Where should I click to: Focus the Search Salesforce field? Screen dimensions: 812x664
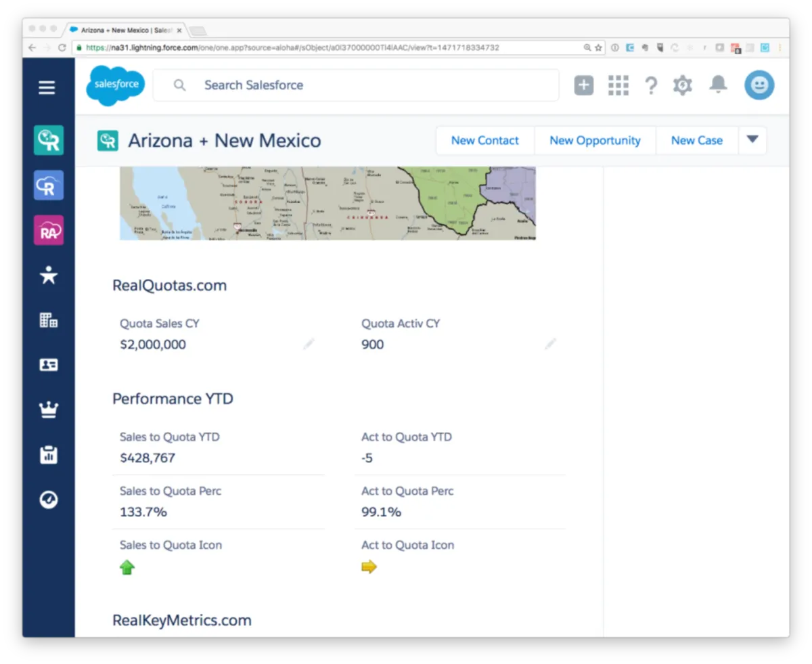(x=357, y=85)
